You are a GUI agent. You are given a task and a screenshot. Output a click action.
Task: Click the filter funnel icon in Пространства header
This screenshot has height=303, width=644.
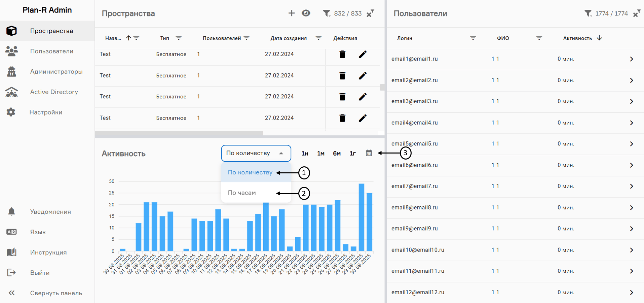tap(326, 13)
